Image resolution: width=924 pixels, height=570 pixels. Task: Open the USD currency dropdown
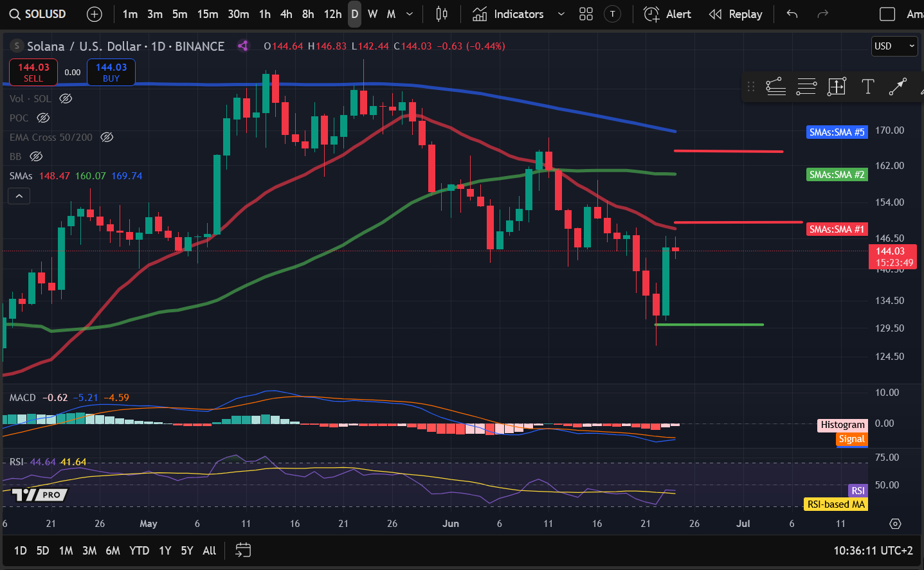[894, 46]
